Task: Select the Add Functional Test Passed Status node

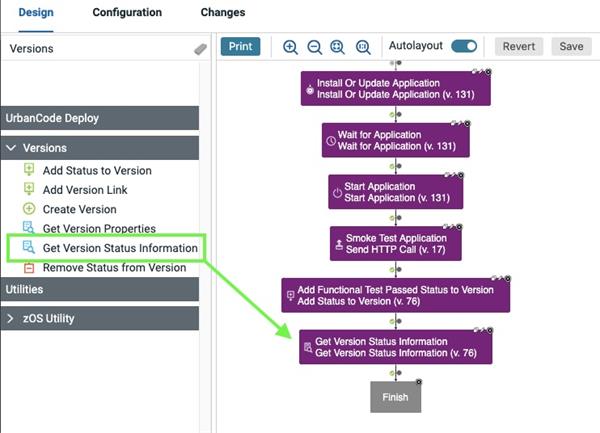Action: click(396, 295)
